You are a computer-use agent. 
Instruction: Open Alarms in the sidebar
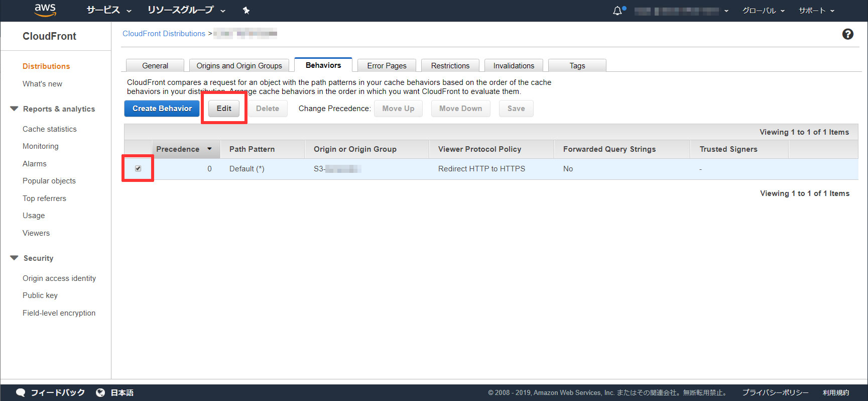(x=35, y=164)
